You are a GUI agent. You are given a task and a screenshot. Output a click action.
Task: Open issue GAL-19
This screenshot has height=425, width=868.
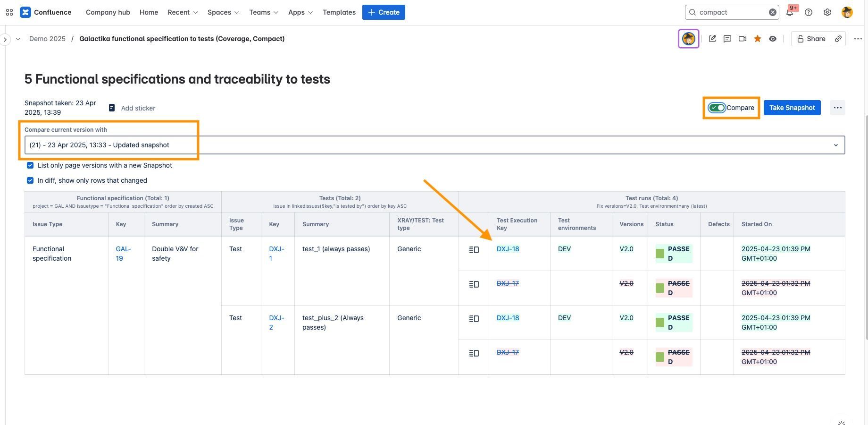pos(123,254)
